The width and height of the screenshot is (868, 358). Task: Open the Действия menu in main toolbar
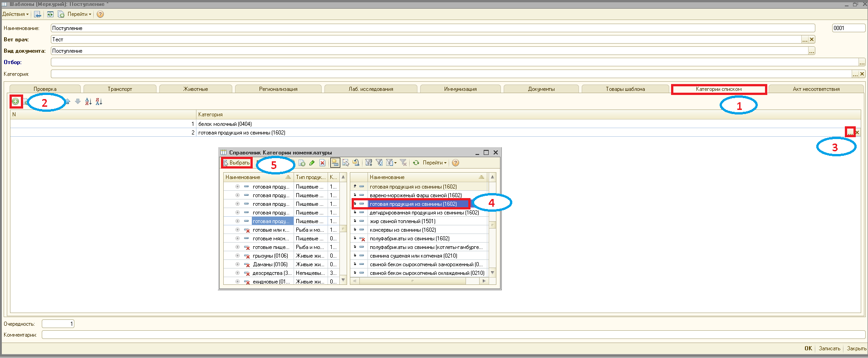15,14
